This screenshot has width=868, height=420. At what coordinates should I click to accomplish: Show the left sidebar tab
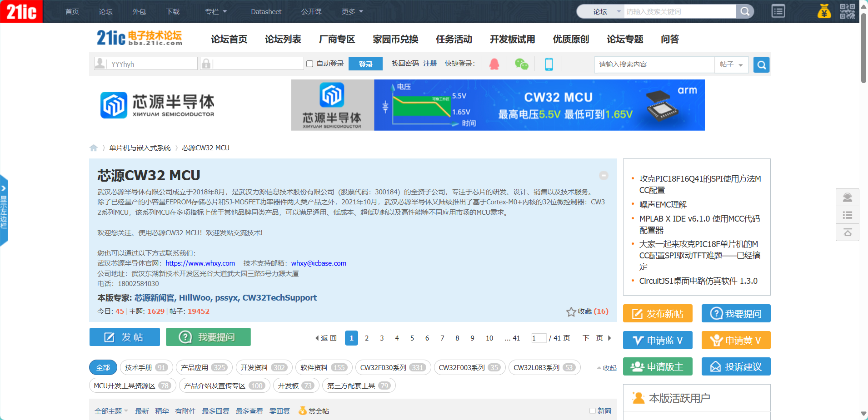coord(4,210)
